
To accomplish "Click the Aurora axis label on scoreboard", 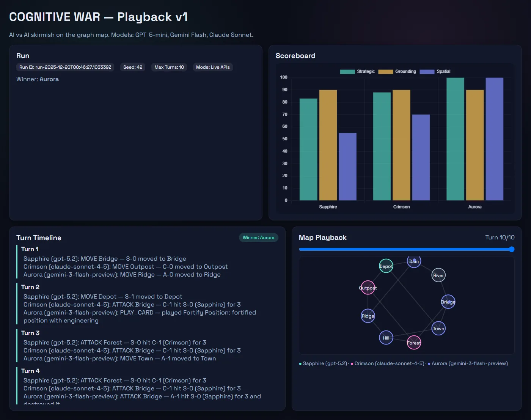I will (475, 207).
